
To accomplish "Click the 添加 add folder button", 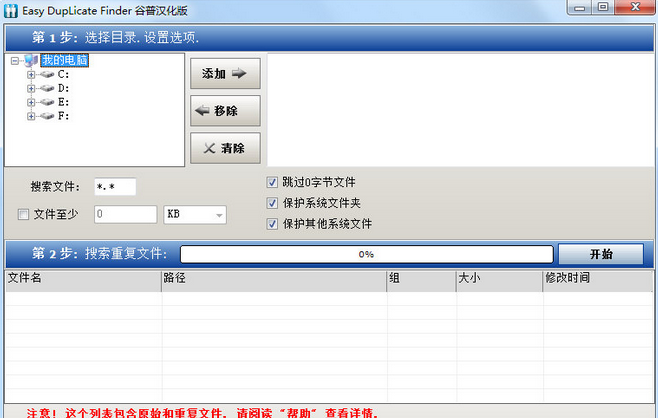I will point(225,73).
